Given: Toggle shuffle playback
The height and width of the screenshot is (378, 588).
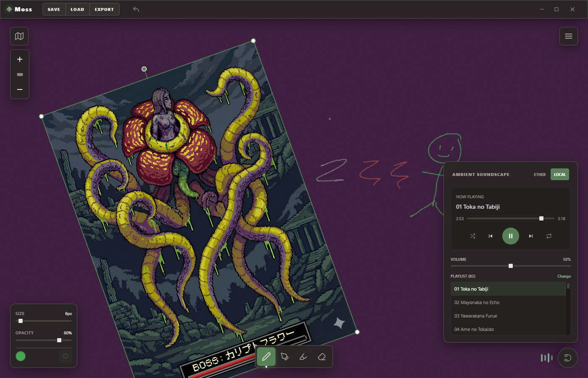Looking at the screenshot, I should pos(472,236).
